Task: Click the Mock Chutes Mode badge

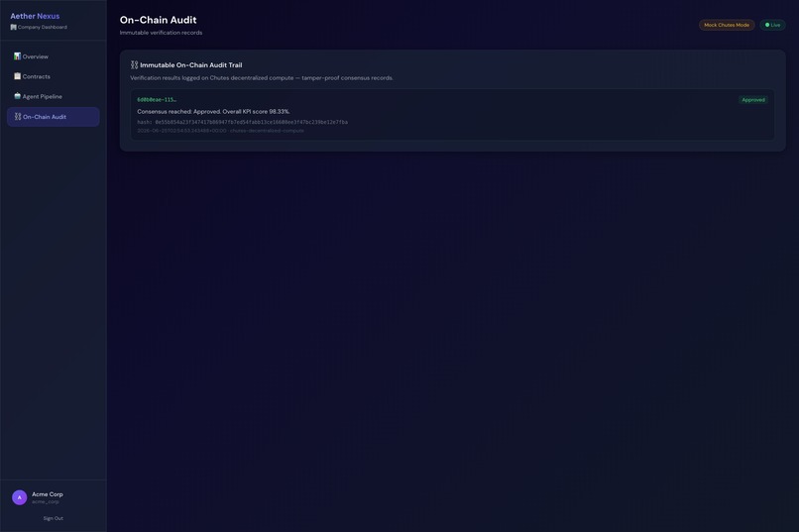Action: point(727,25)
